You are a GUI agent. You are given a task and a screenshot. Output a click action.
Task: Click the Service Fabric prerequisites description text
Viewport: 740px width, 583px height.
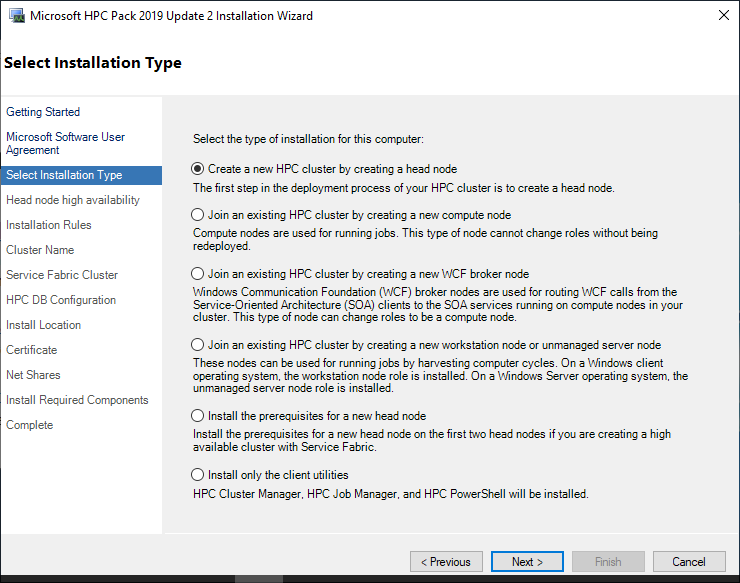(x=432, y=440)
